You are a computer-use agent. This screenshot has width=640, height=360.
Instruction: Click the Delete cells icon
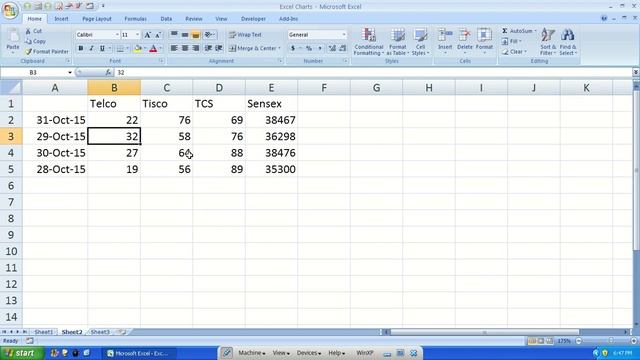tap(464, 35)
